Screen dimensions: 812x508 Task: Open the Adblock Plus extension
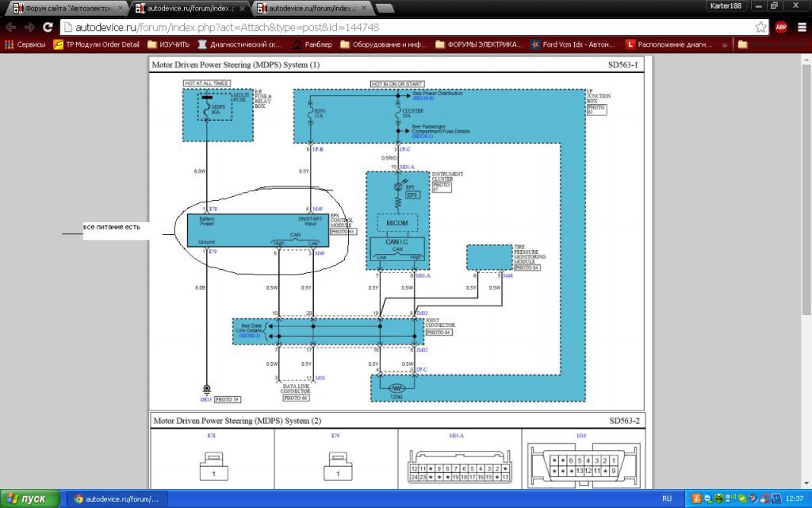(781, 27)
